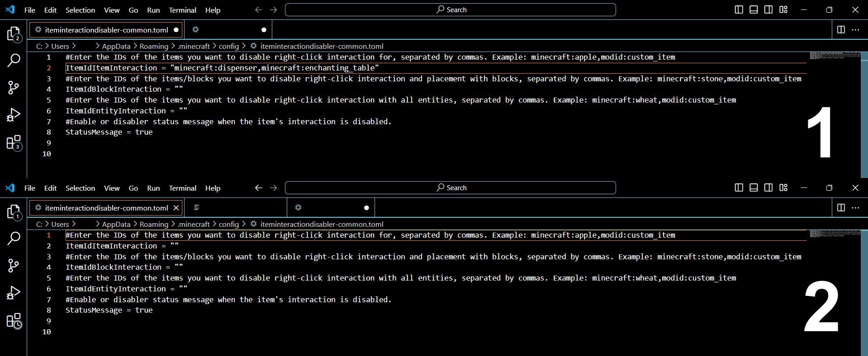Open the Edit menu in lower window
The image size is (868, 356).
[50, 188]
